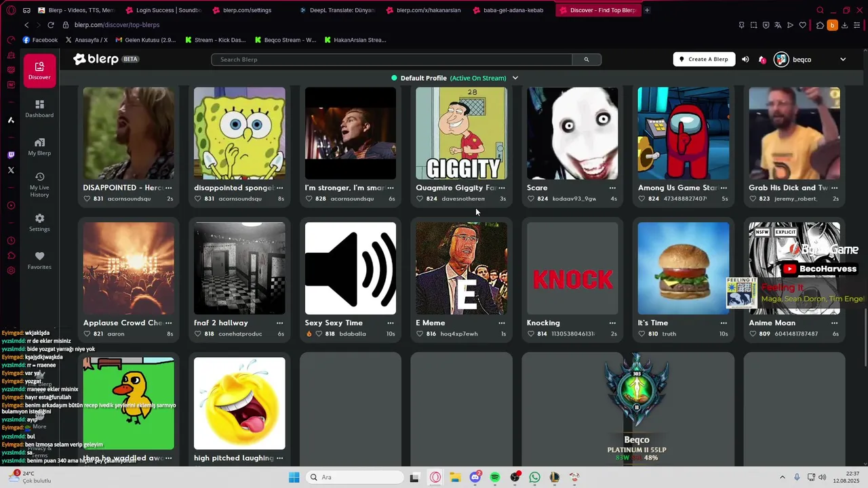Play the laughing emoji thumbnail

[x=239, y=403]
